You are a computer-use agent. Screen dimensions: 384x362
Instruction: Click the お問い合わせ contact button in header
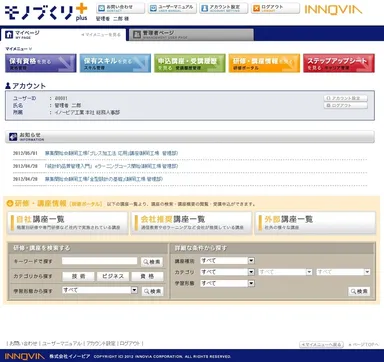pos(120,8)
